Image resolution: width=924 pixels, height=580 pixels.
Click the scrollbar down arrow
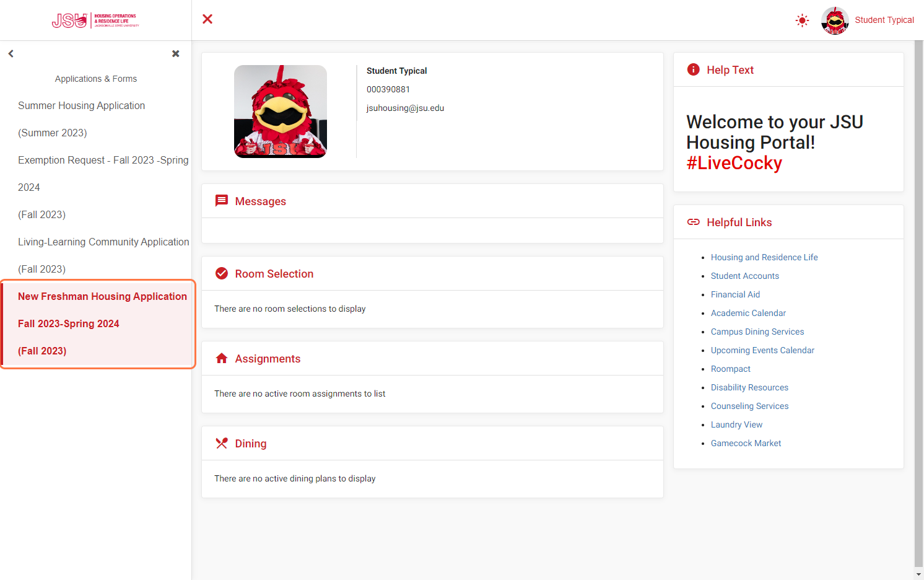[919, 574]
